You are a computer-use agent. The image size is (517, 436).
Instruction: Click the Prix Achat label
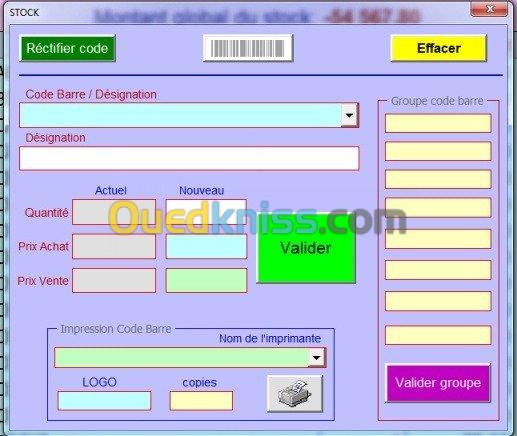click(43, 246)
